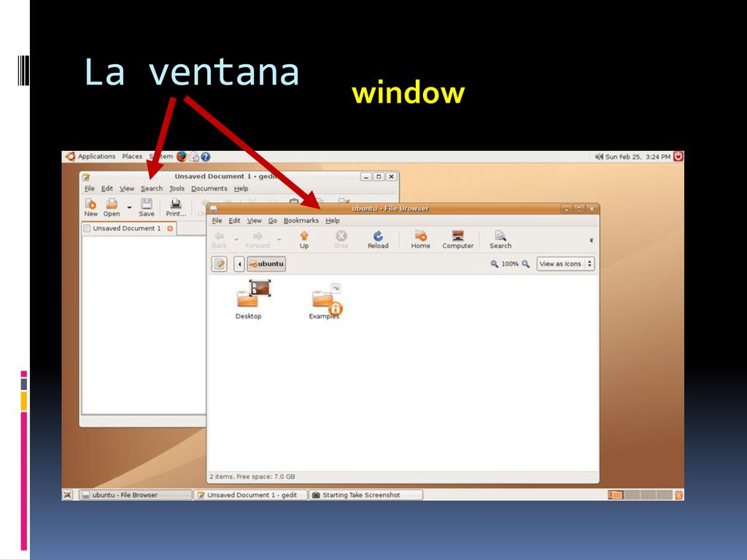747x560 pixels.
Task: Open the File menu in gedit
Action: click(90, 189)
